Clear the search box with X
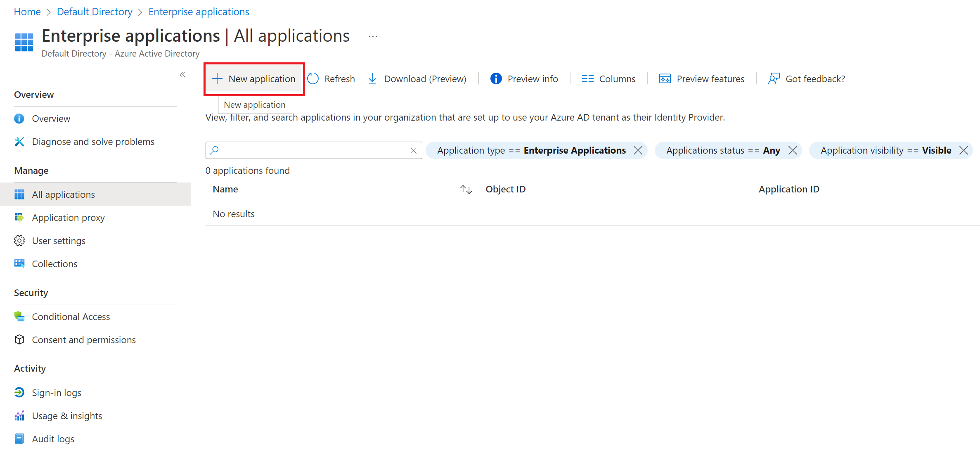Image resolution: width=980 pixels, height=453 pixels. (x=414, y=151)
